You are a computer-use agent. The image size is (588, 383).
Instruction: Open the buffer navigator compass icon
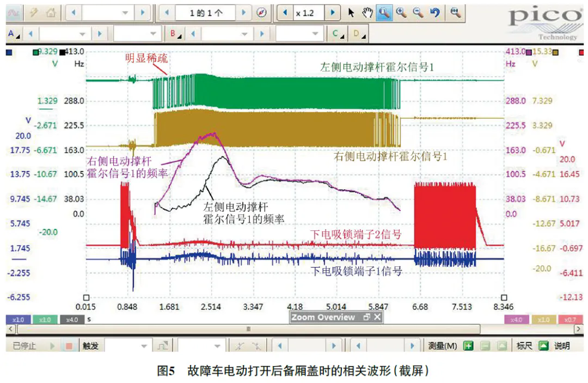261,13
